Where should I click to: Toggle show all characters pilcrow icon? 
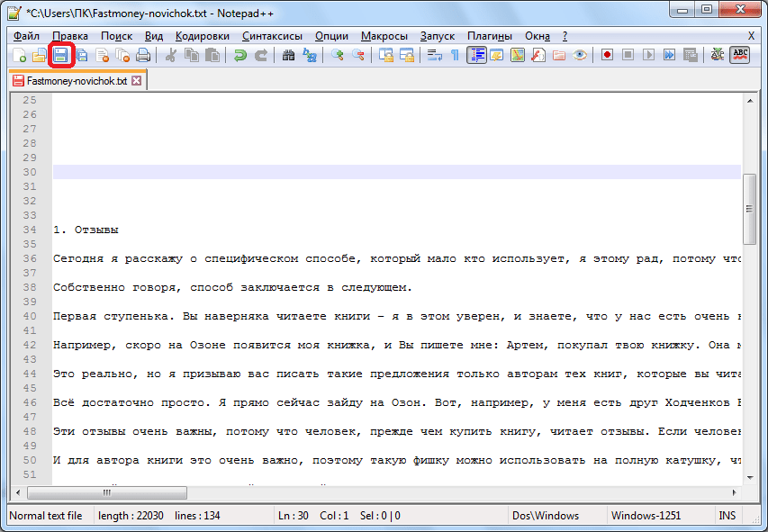(x=455, y=55)
